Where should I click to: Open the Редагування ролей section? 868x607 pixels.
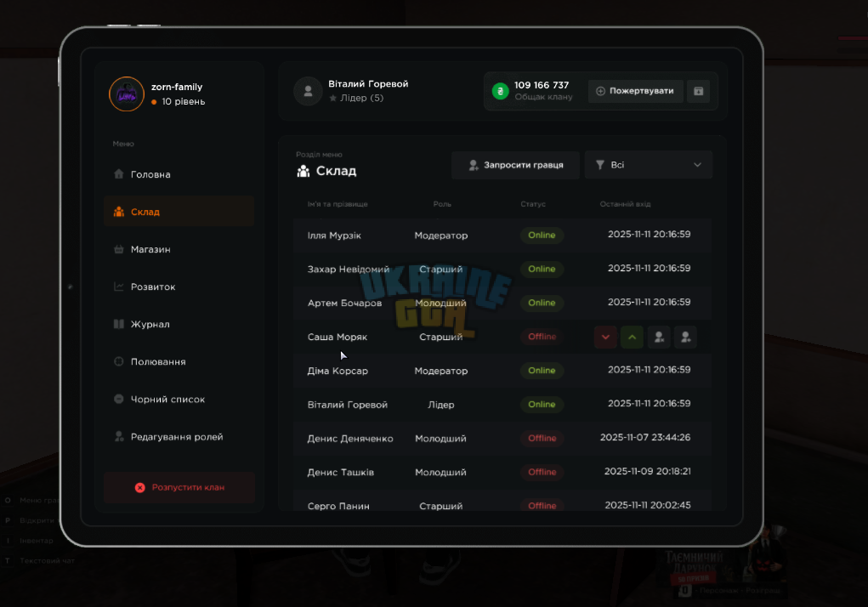pyautogui.click(x=179, y=437)
